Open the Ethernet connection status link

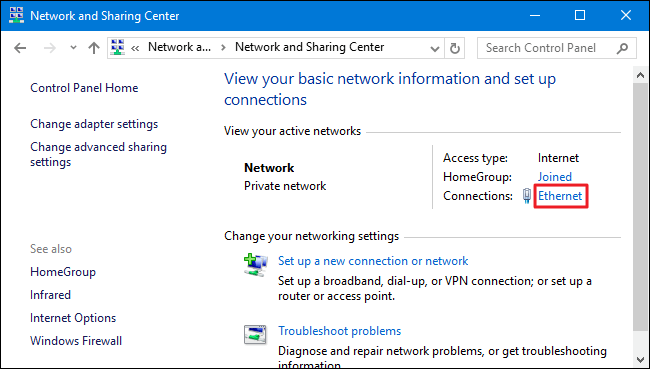(560, 196)
